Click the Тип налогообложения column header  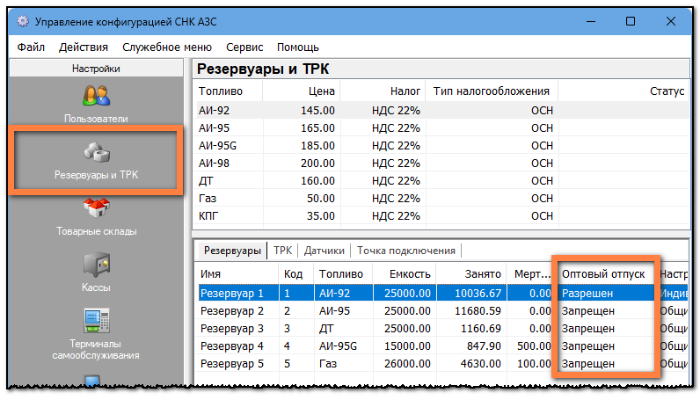(x=491, y=91)
